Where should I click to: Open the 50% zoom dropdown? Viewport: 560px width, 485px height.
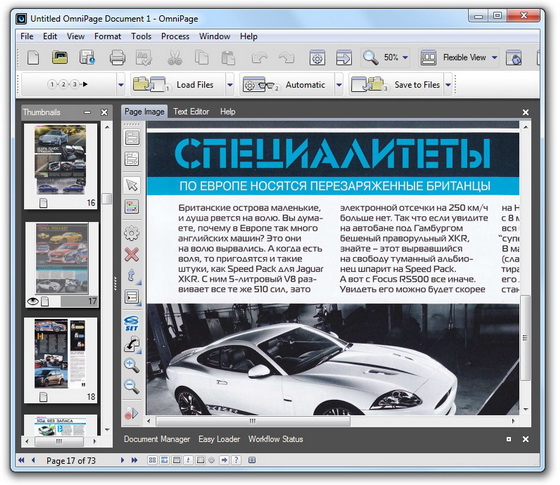pyautogui.click(x=405, y=58)
